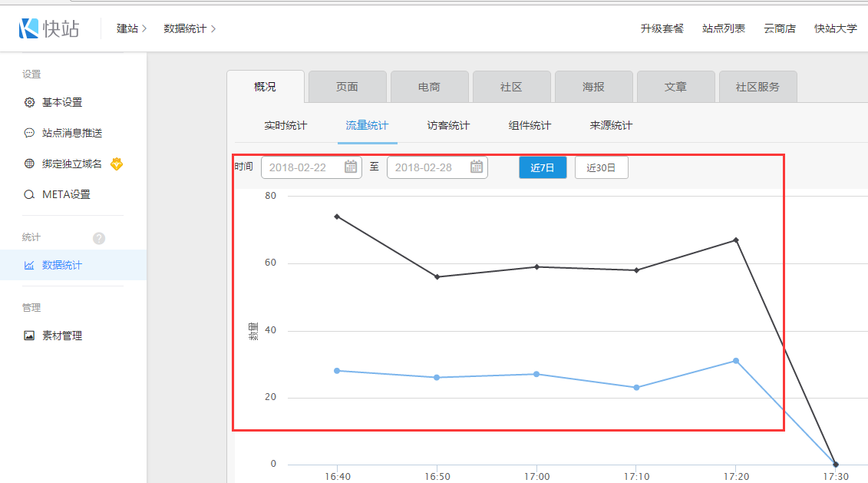
Task: Switch to the 访客统计 sub-tab
Action: pyautogui.click(x=448, y=125)
